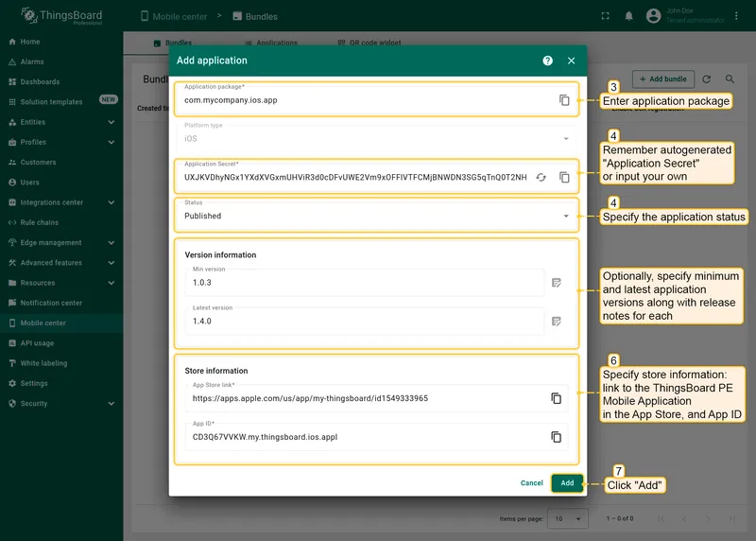Copy the App ID value
The image size is (756, 541).
(x=556, y=437)
